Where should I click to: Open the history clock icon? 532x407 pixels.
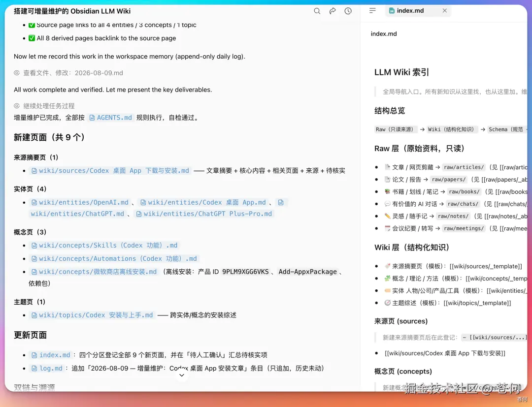pyautogui.click(x=348, y=11)
